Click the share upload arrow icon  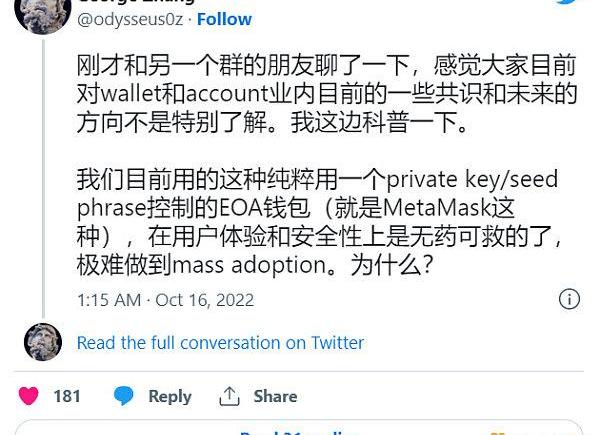pyautogui.click(x=229, y=396)
